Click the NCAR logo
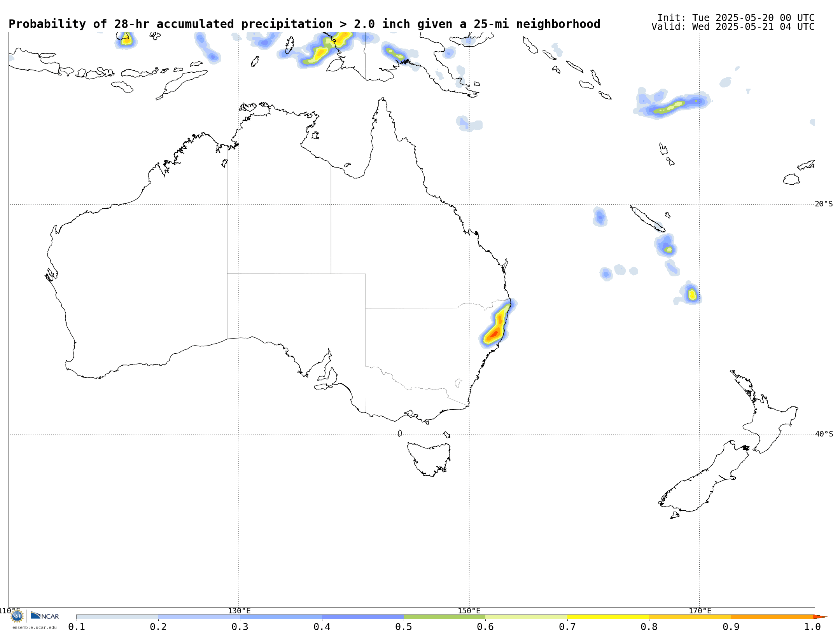 pyautogui.click(x=45, y=616)
